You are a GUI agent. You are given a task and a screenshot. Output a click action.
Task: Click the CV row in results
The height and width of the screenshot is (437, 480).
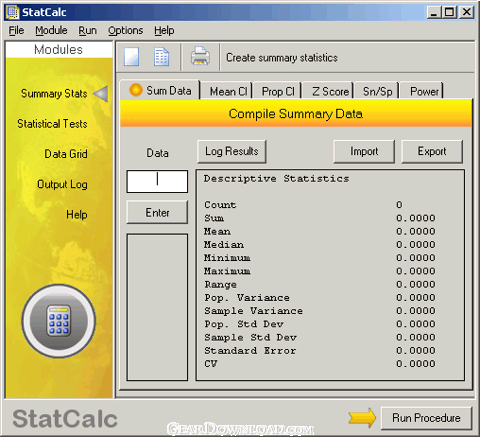pos(320,364)
